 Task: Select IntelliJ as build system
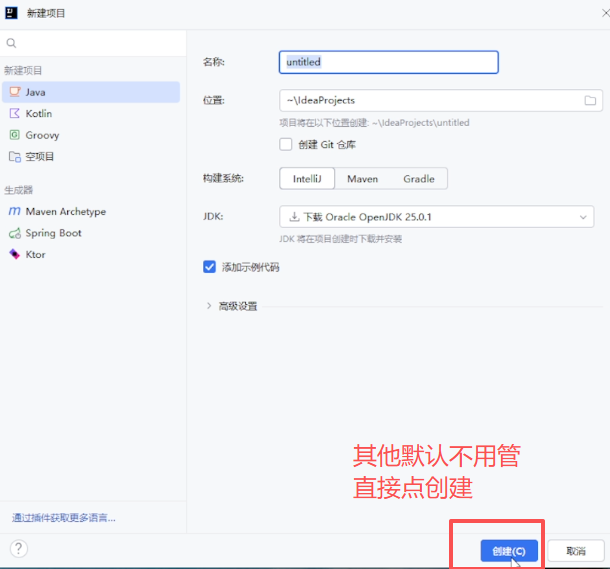tap(306, 179)
